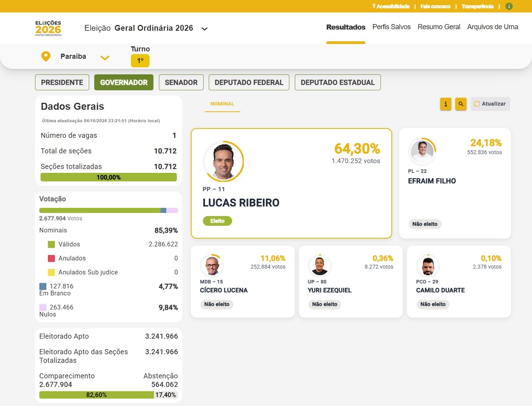Click the 1.470.252 votos count
532x406 pixels.
tap(356, 161)
